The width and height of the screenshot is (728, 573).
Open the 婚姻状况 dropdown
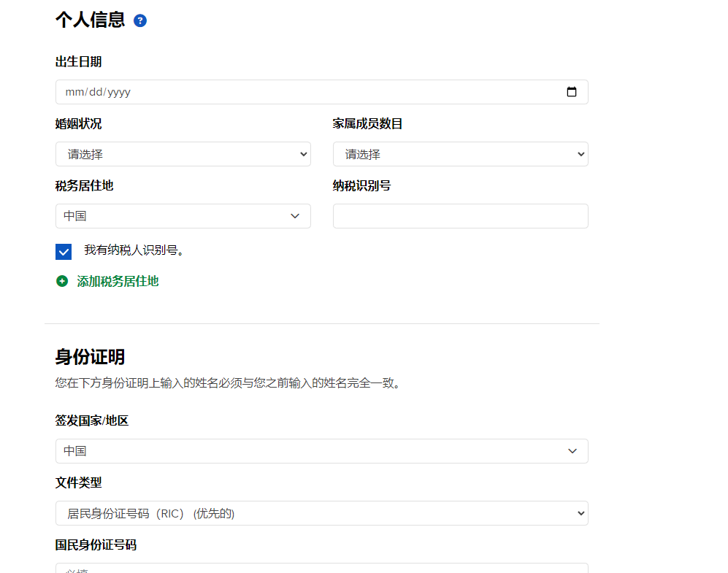pyautogui.click(x=183, y=154)
